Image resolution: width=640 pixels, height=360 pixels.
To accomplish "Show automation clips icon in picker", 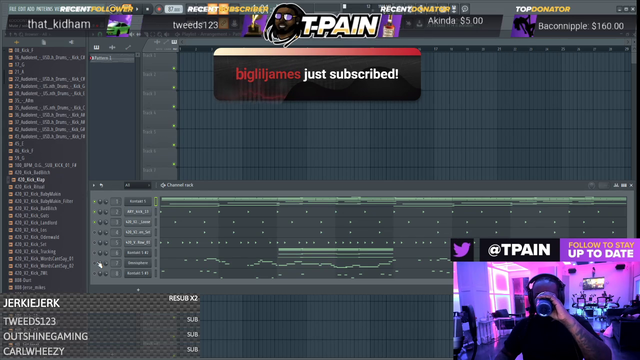I will click(128, 47).
